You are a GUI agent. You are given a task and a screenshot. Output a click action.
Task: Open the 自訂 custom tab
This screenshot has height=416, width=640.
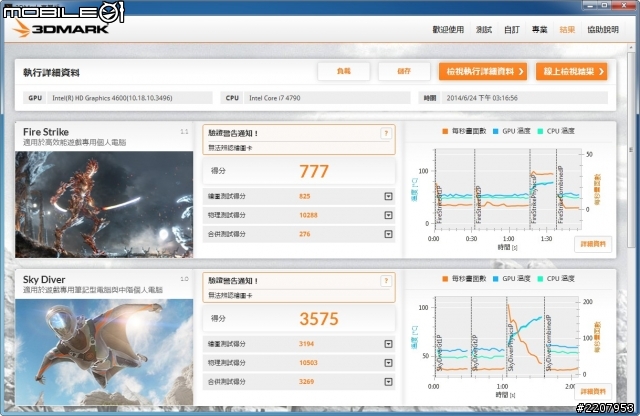511,29
